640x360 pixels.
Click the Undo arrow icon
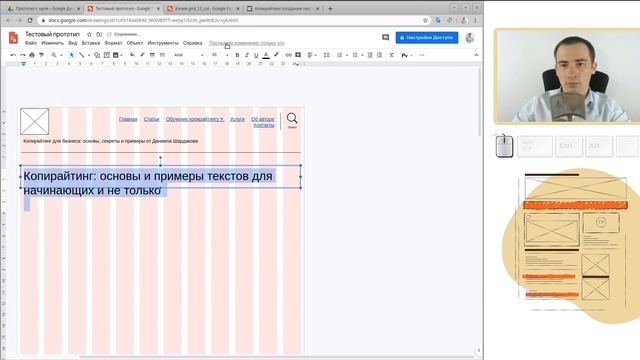pyautogui.click(x=13, y=55)
